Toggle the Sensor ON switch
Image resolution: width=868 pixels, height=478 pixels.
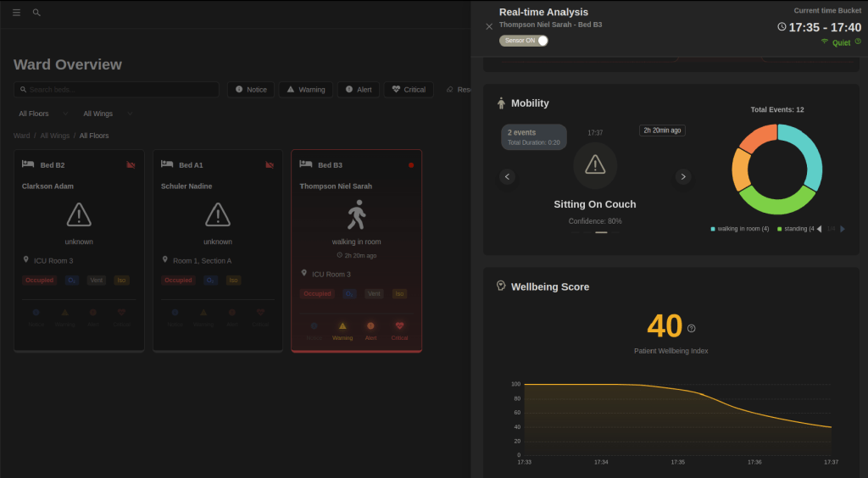tap(524, 41)
